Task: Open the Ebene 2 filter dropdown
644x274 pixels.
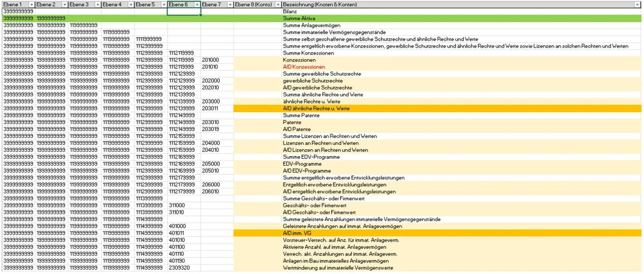Action: coord(64,5)
